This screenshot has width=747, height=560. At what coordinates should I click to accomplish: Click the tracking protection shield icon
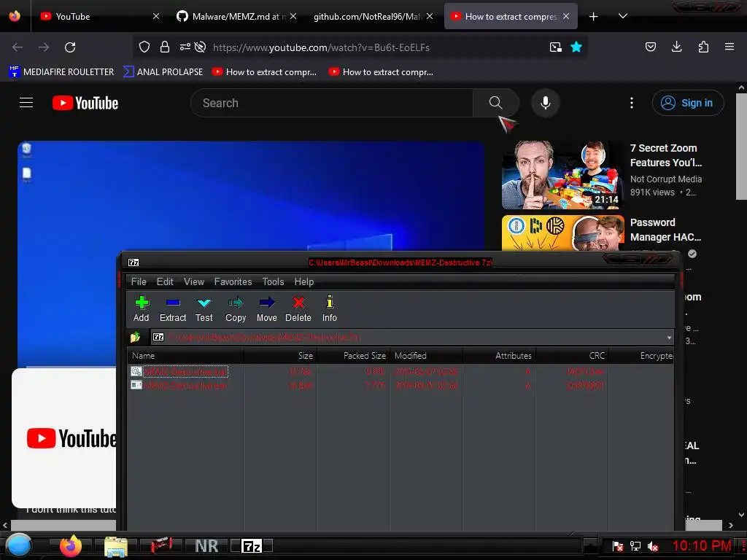pyautogui.click(x=144, y=47)
